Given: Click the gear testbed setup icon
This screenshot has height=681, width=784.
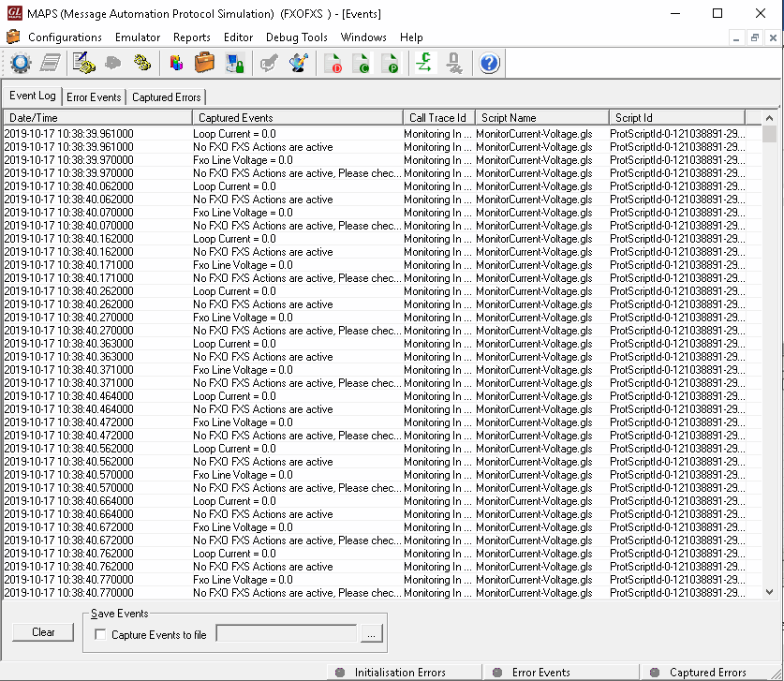Looking at the screenshot, I should 21,64.
